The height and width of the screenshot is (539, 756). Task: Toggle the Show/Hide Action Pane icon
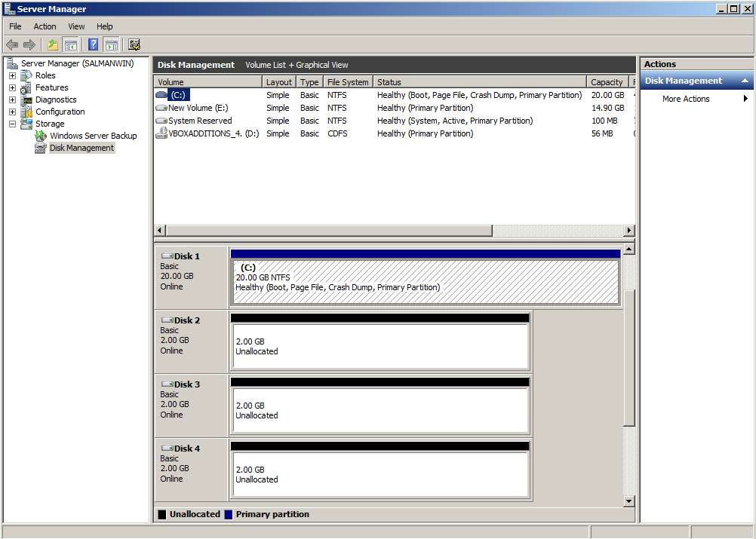112,45
